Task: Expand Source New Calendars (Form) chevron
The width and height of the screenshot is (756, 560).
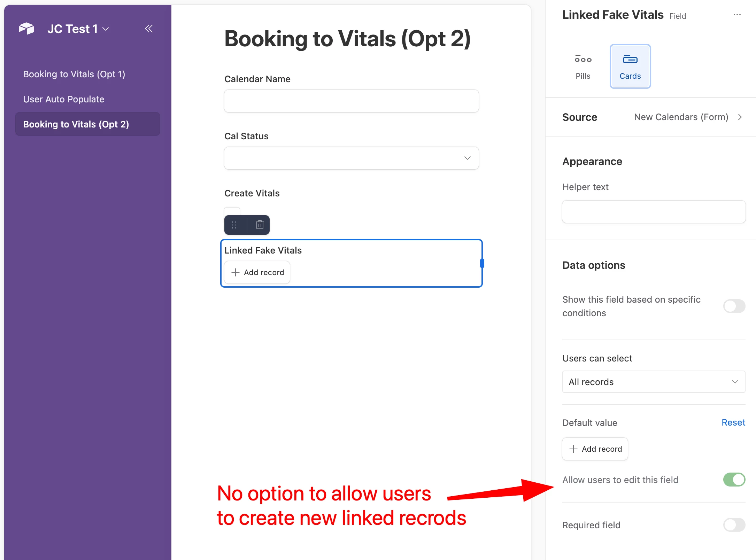Action: (x=740, y=117)
